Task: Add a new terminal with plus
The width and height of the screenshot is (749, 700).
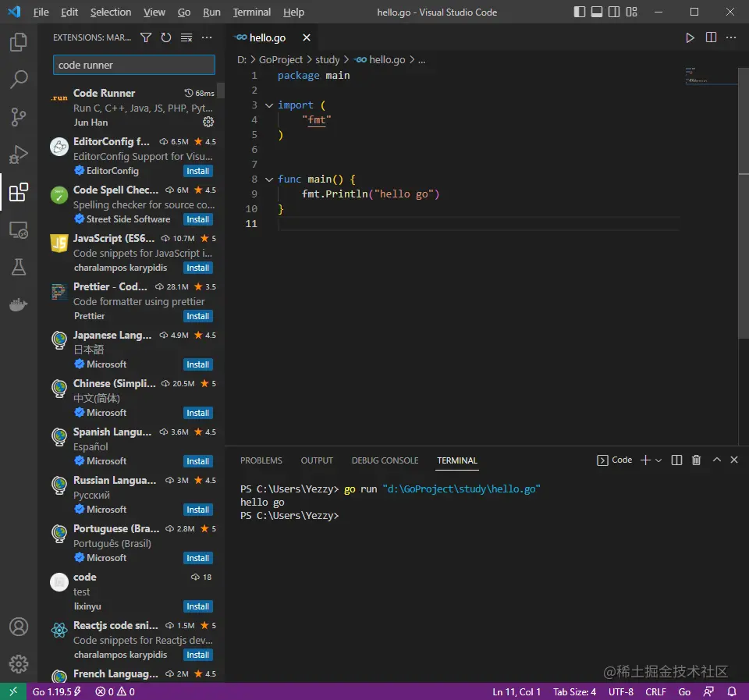Action: (645, 460)
